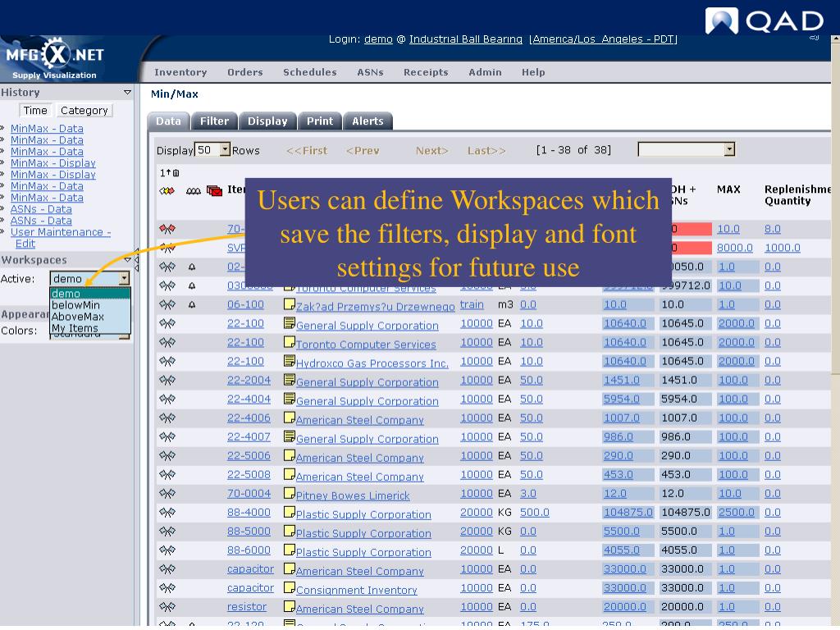Click the 104875.0 quantity link
The height and width of the screenshot is (630, 840).
[628, 513]
